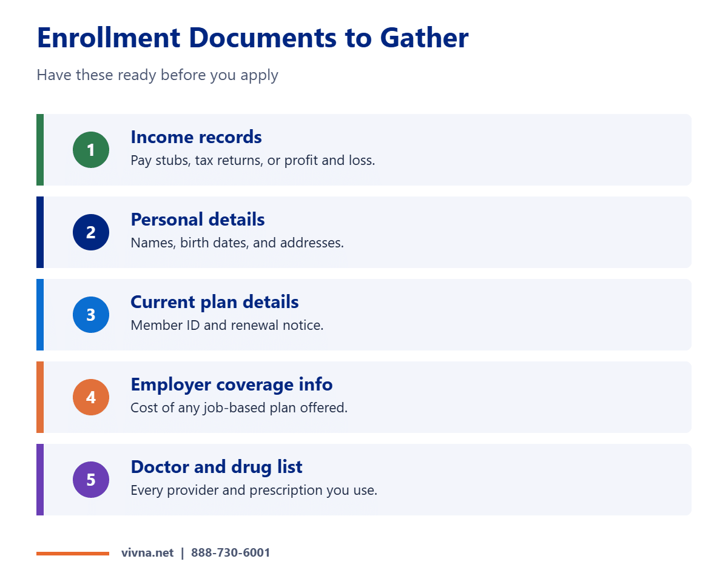728x570 pixels.
Task: Select the 'Personal details' heading
Action: 198,220
